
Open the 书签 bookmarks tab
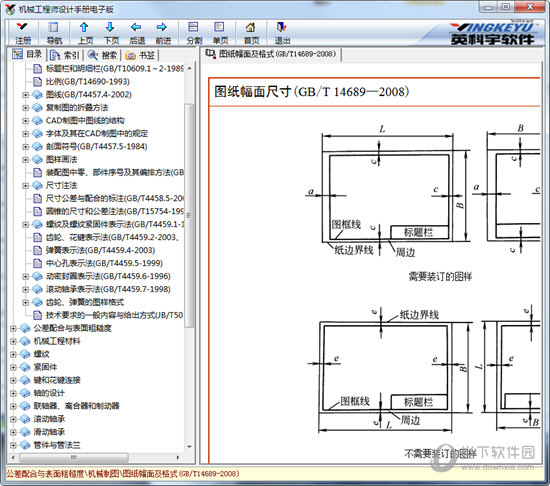(140, 55)
